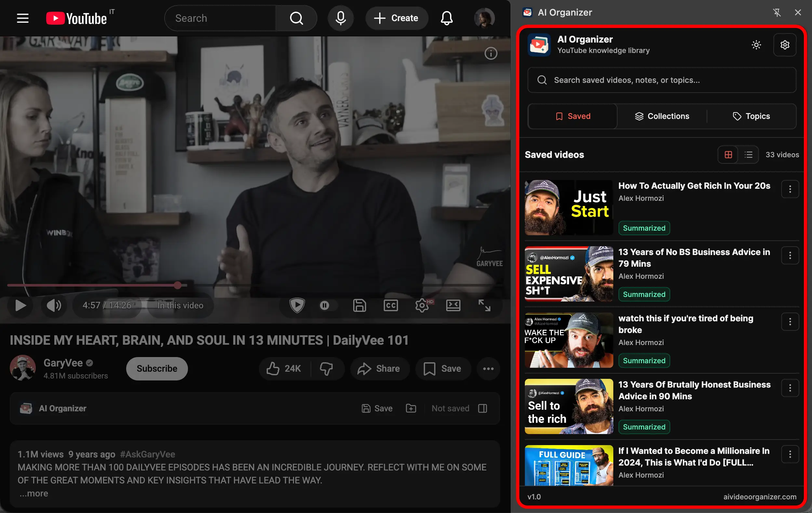Switch to the Saved tab

tap(573, 116)
